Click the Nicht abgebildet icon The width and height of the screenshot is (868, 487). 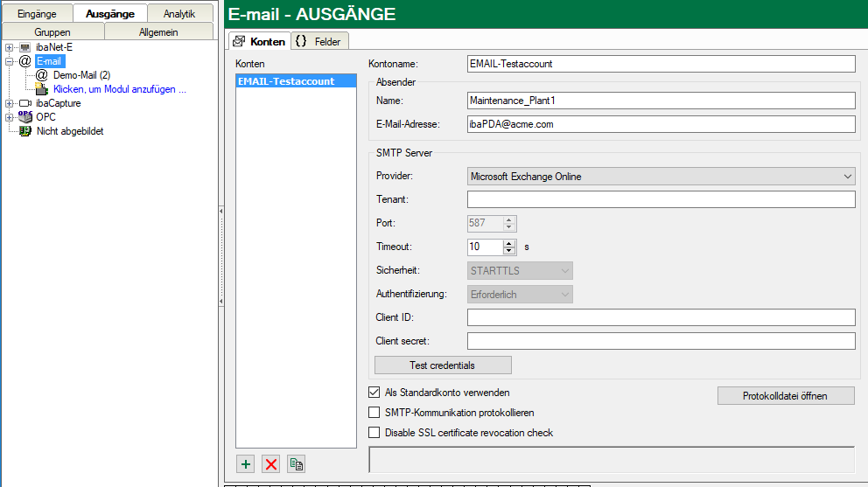[x=24, y=131]
